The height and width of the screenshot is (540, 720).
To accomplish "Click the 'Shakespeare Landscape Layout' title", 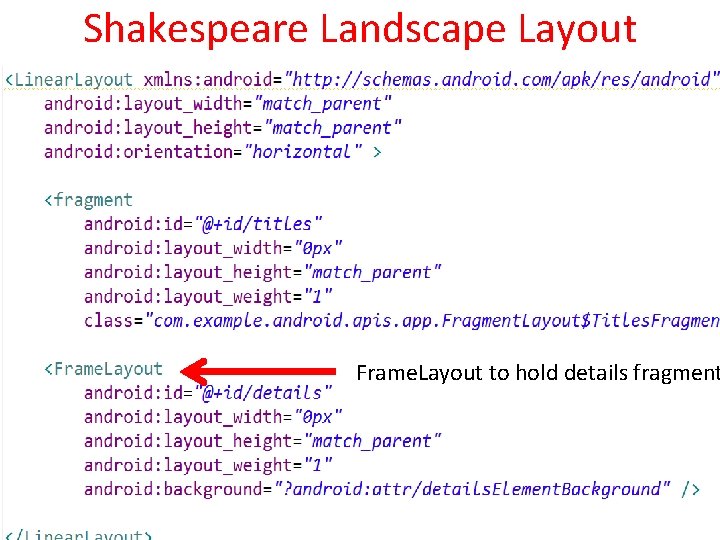I will 360,29.
